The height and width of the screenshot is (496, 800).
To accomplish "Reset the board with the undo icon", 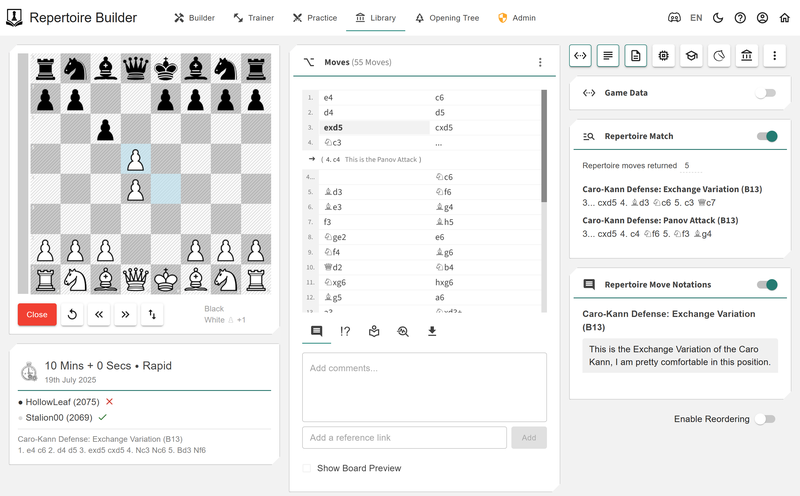I will coord(71,314).
